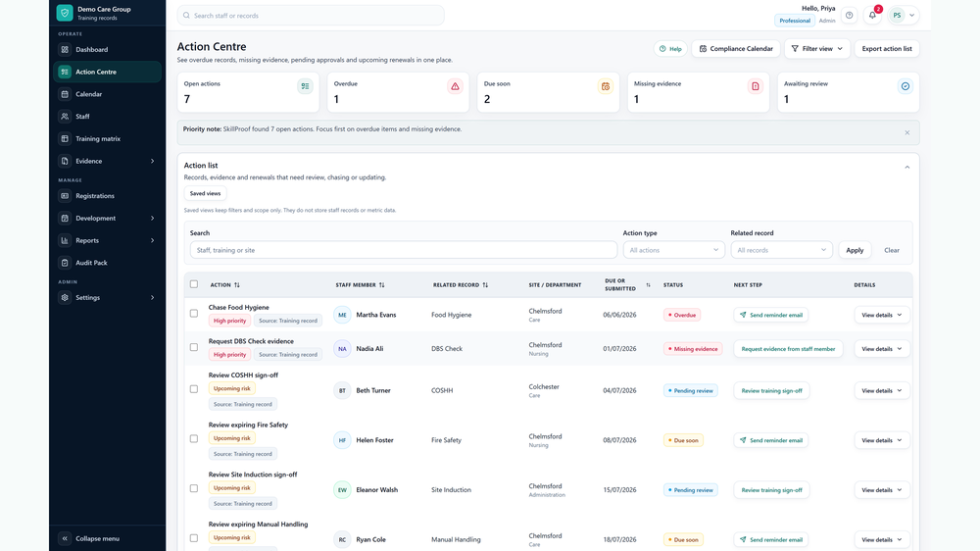Review training sign-off for Eleanor Walsh
980x551 pixels.
pyautogui.click(x=771, y=490)
